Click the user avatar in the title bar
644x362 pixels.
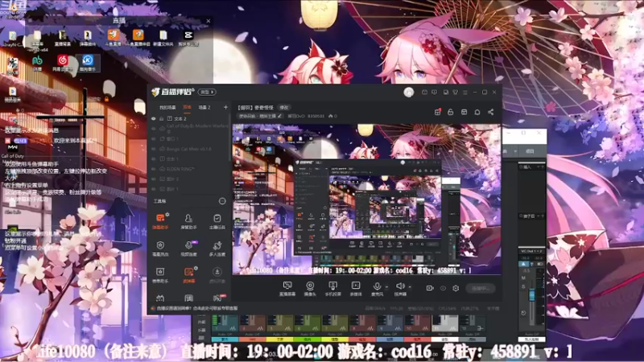[408, 93]
